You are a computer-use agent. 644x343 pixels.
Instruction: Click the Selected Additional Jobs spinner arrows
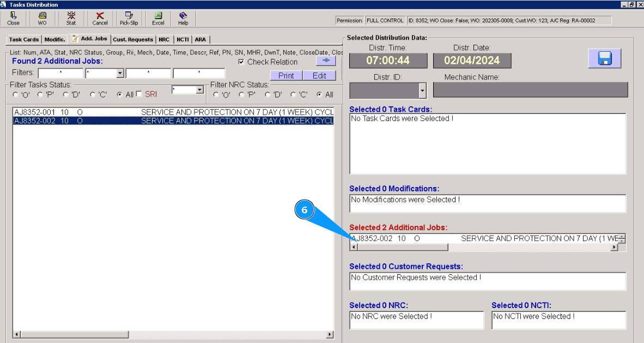[x=622, y=238]
